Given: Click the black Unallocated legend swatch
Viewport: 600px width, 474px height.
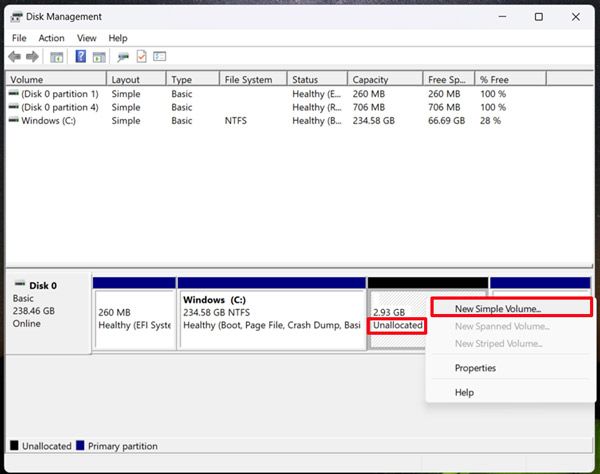Looking at the screenshot, I should [x=14, y=445].
